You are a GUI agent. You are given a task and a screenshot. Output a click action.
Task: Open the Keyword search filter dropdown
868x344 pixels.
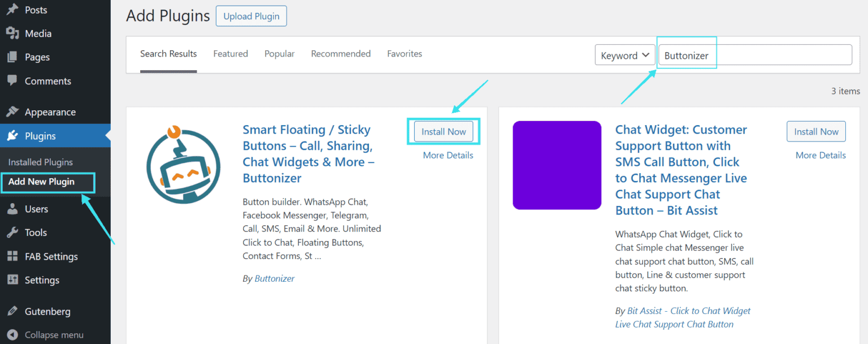(x=624, y=54)
